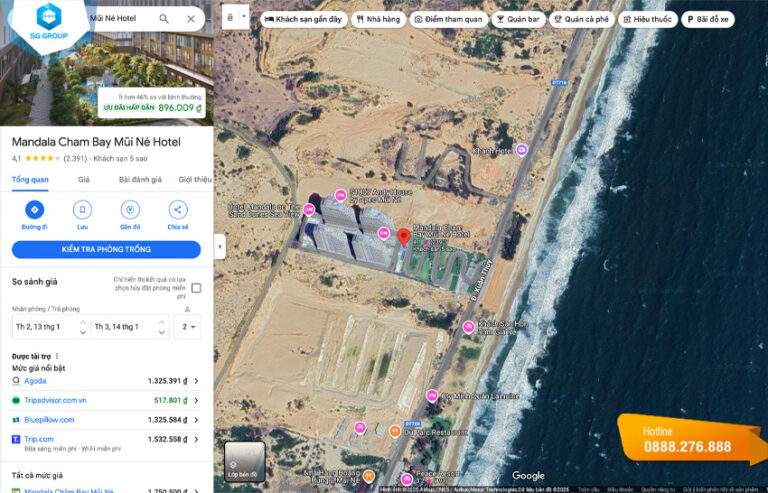Open the guest count dropdown
The height and width of the screenshot is (493, 768).
(188, 327)
